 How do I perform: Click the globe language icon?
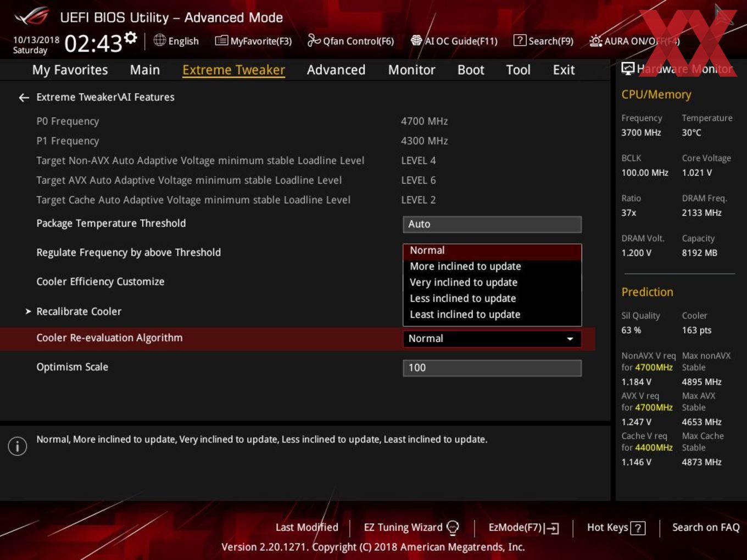coord(159,40)
